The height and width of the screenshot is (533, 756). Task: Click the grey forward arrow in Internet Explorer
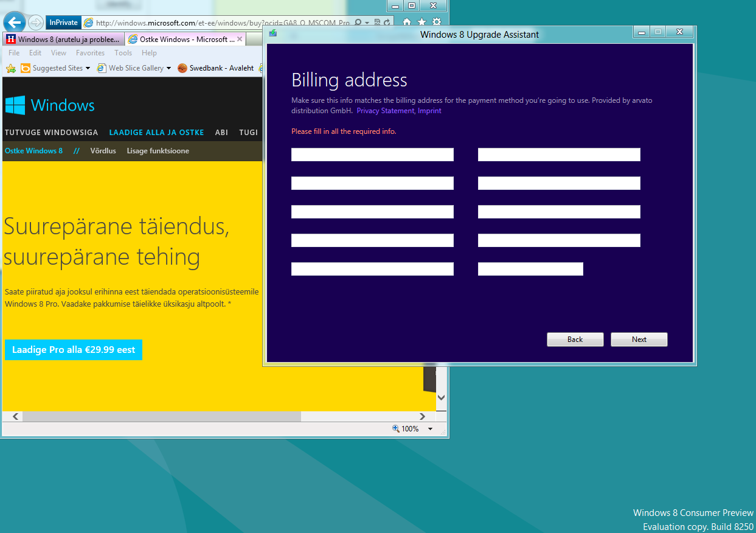click(x=36, y=23)
